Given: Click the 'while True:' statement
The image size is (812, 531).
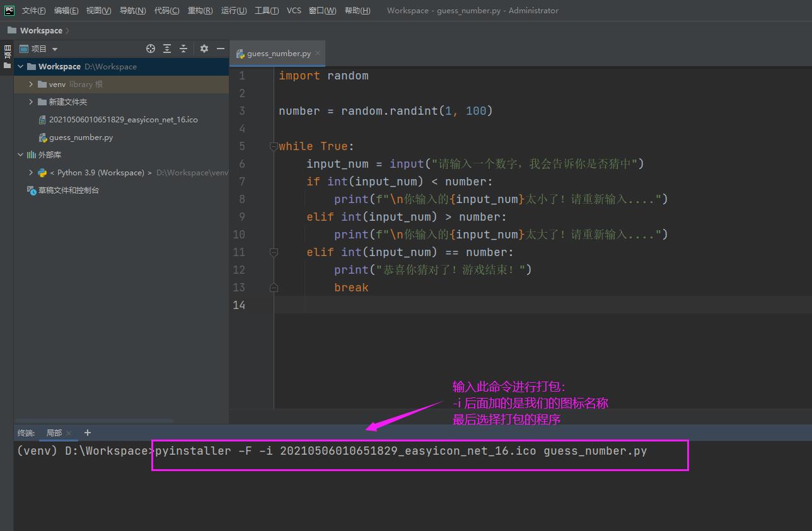Looking at the screenshot, I should 316,146.
